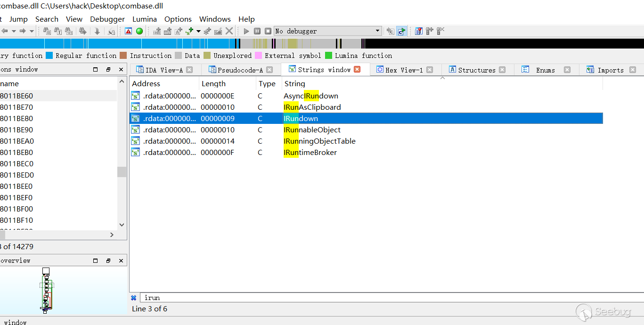Sort strings by Length column header
Image resolution: width=644 pixels, height=325 pixels.
(x=228, y=84)
